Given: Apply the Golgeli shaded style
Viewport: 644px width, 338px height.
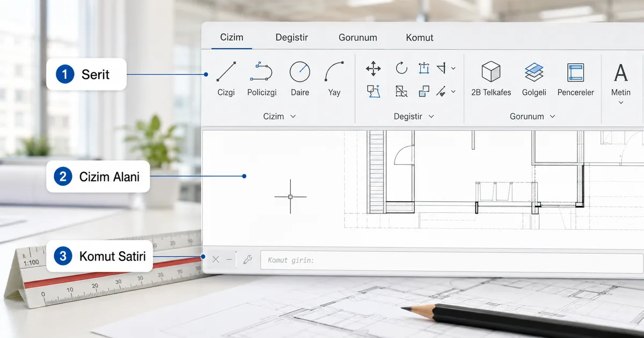Looking at the screenshot, I should (534, 78).
